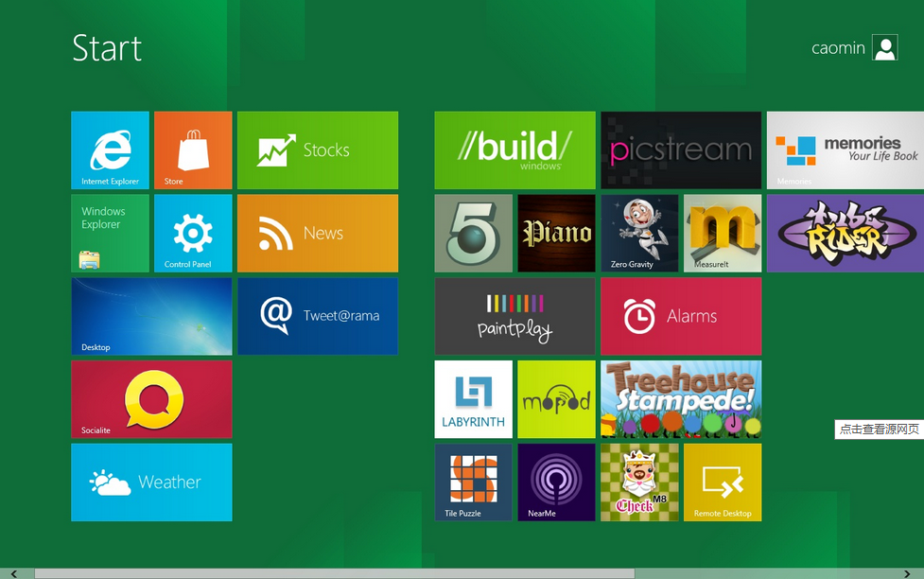Launch the number 5 ball game tile

(474, 234)
